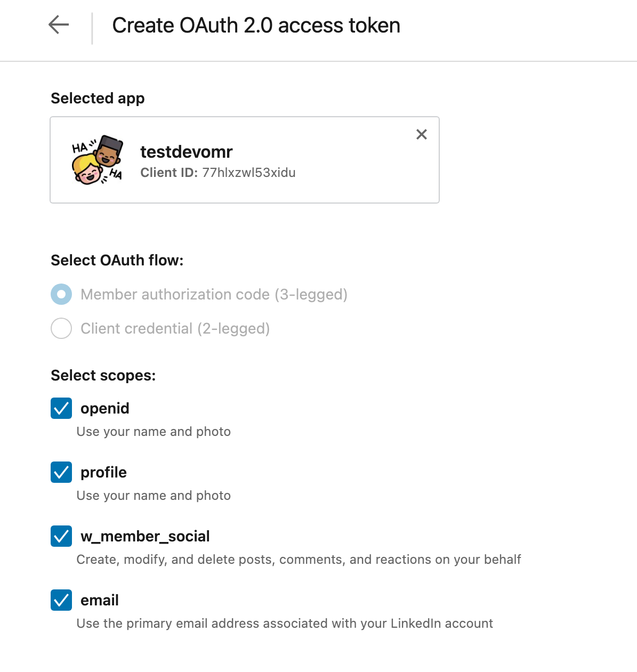Select Member authorization code (3-legged) radio

[x=61, y=294]
